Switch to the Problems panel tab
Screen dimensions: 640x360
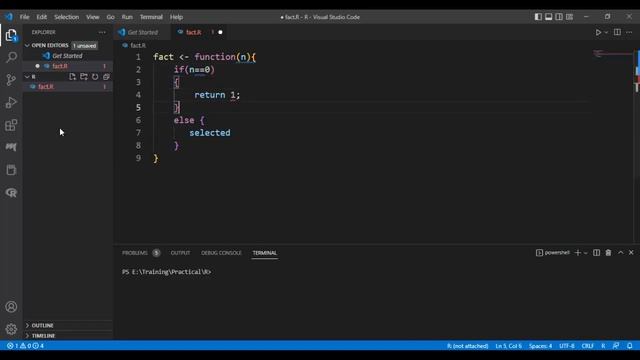(141, 253)
